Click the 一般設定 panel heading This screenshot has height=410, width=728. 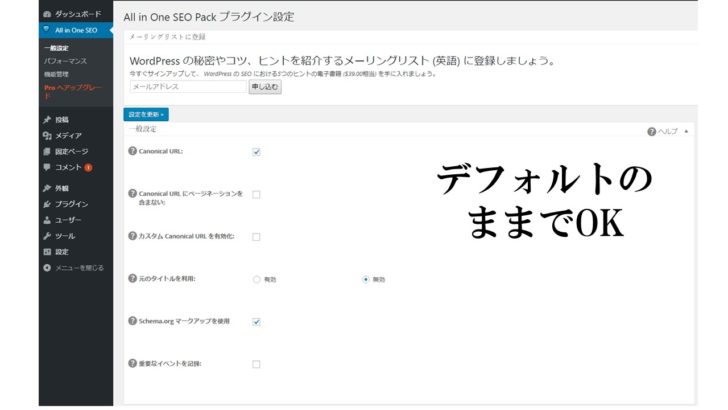click(143, 129)
